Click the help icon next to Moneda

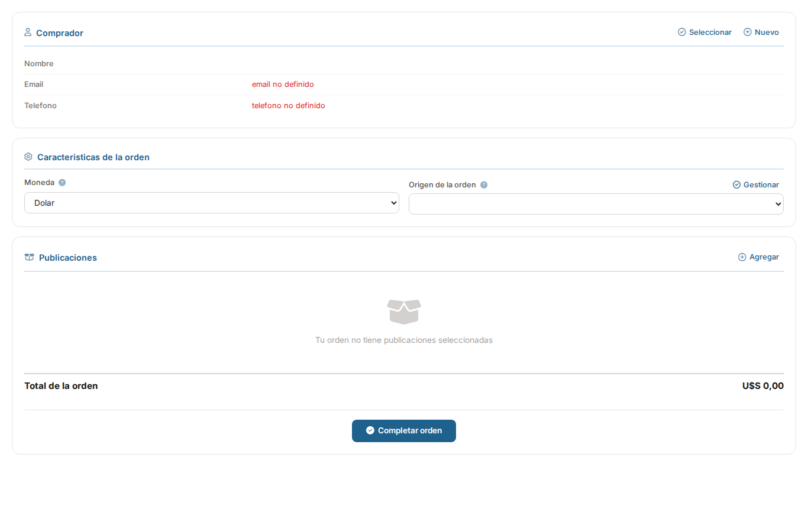click(x=62, y=183)
